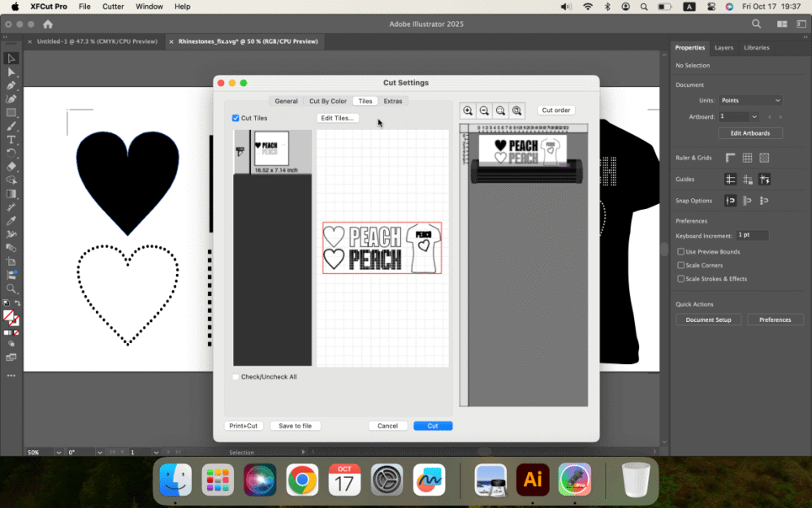Click the show grid icon in Ruler & Grids

point(747,158)
